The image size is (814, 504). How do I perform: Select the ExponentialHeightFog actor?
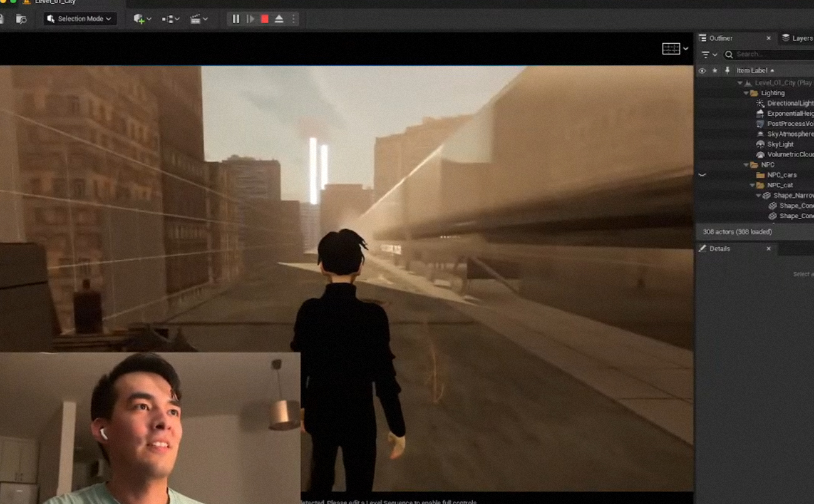pos(755,113)
